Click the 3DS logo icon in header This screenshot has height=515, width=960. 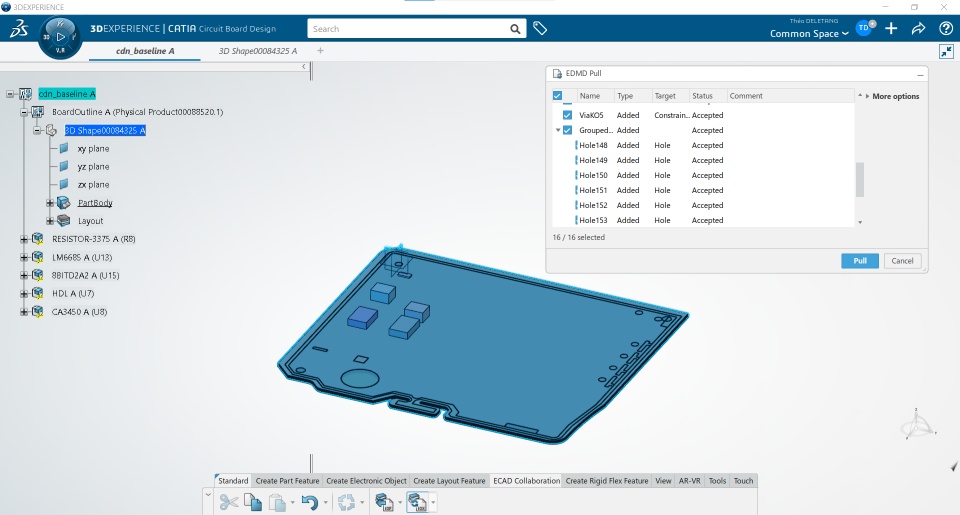pyautogui.click(x=18, y=28)
